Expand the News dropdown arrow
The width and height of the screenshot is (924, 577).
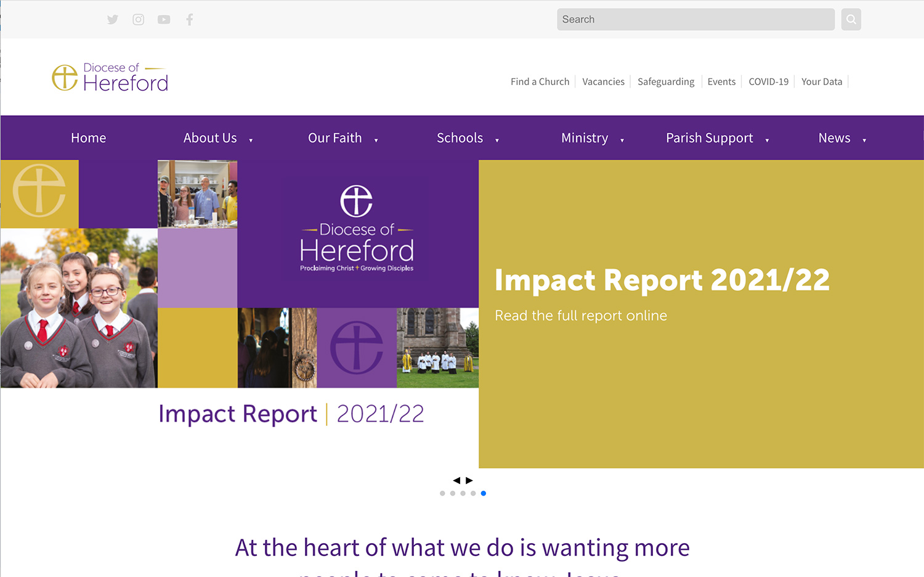pyautogui.click(x=864, y=141)
